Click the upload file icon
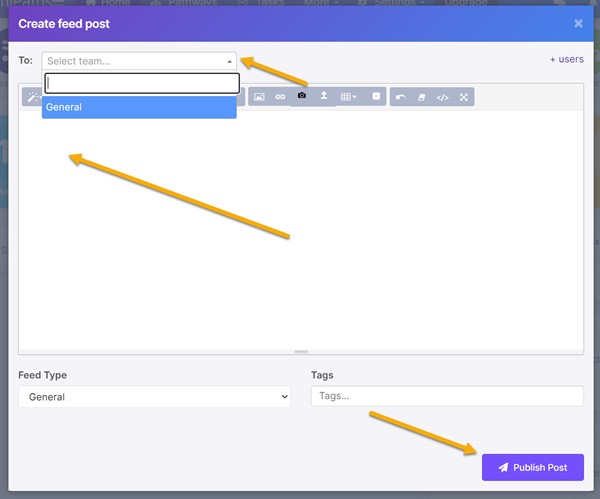This screenshot has height=499, width=600. [324, 96]
